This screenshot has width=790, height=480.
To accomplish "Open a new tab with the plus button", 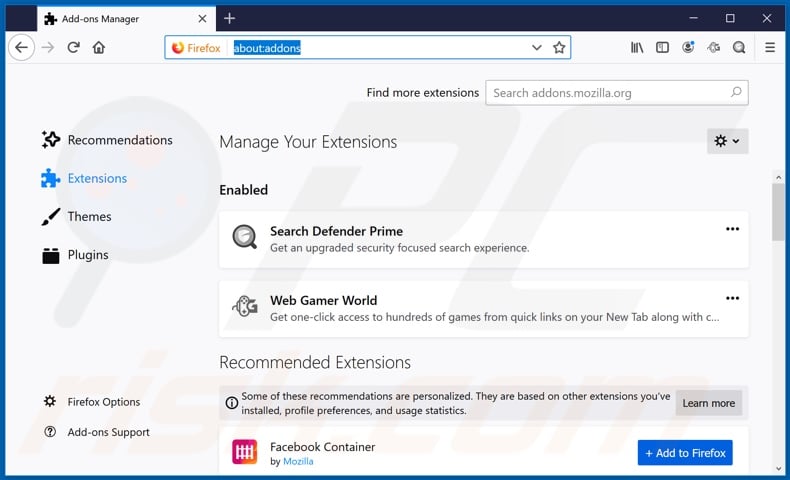I will pos(229,18).
